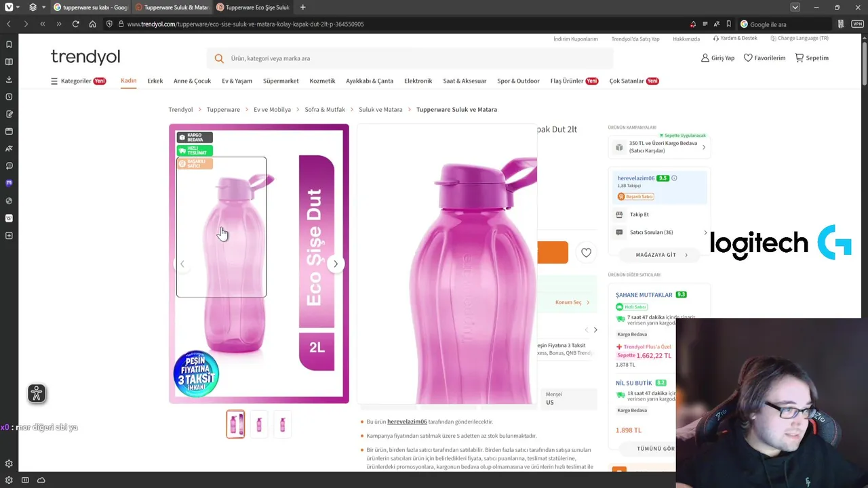Open the Mastodon web panel in sidebar
The image size is (868, 488).
pyautogui.click(x=9, y=183)
